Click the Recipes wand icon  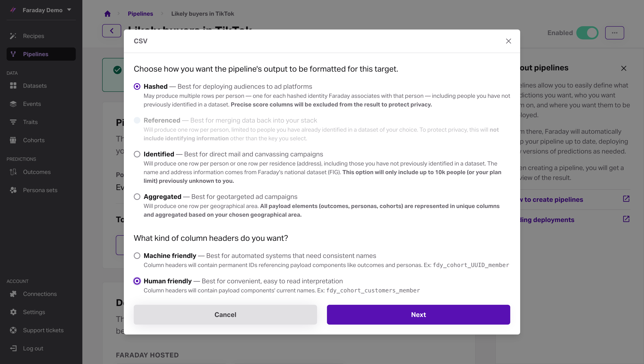13,36
